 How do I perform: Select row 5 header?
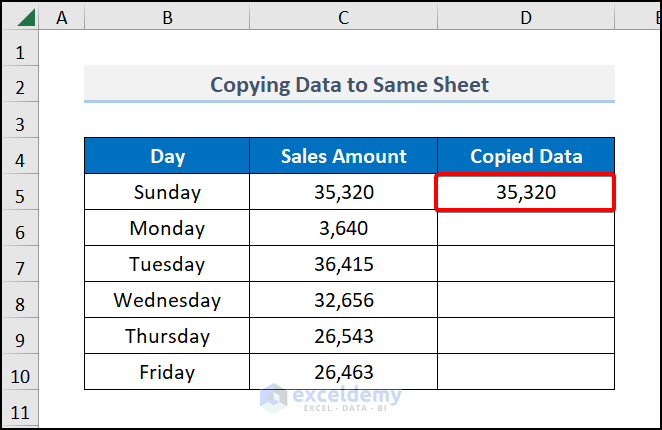[x=22, y=193]
